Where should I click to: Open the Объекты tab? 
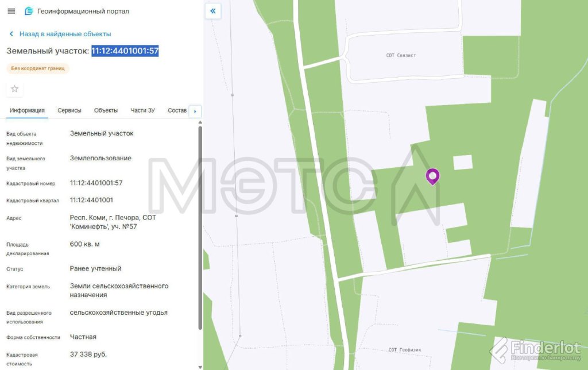click(106, 110)
